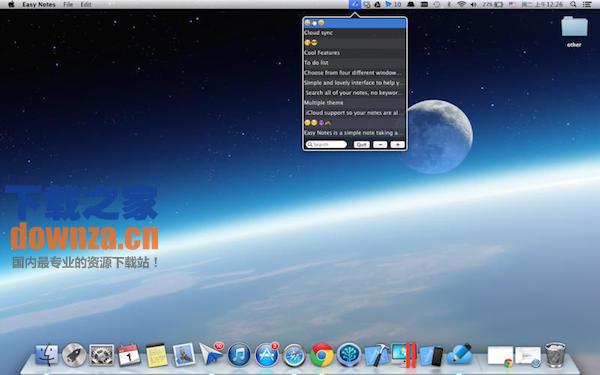The height and width of the screenshot is (375, 600).
Task: Click the Easy Notes pencil icon in menu bar
Action: (355, 4)
